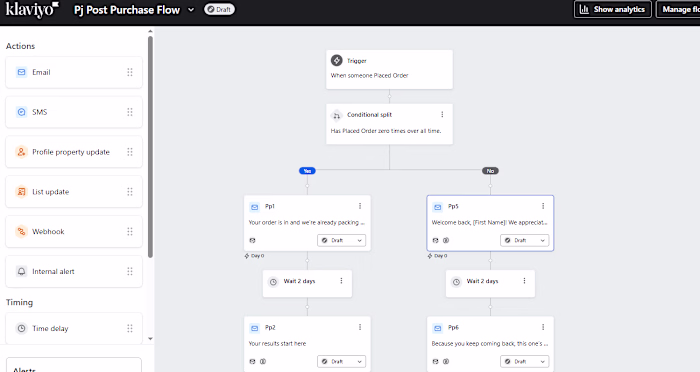The image size is (700, 372).
Task: Click the Pp5 email envelope icon
Action: tap(438, 207)
